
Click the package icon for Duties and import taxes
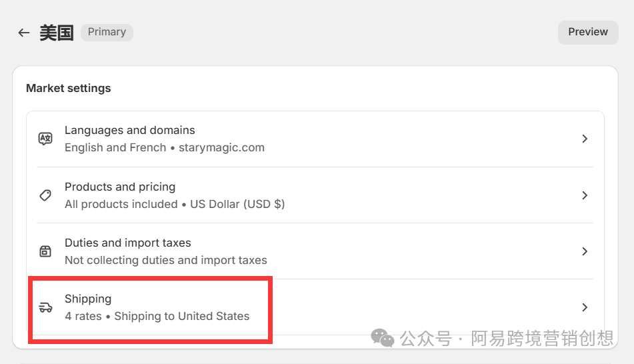[45, 251]
